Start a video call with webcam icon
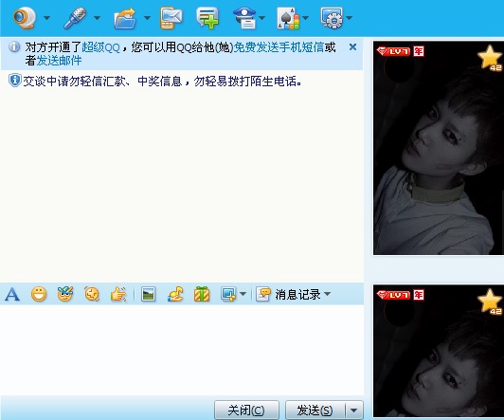504x420 pixels. pyautogui.click(x=24, y=18)
